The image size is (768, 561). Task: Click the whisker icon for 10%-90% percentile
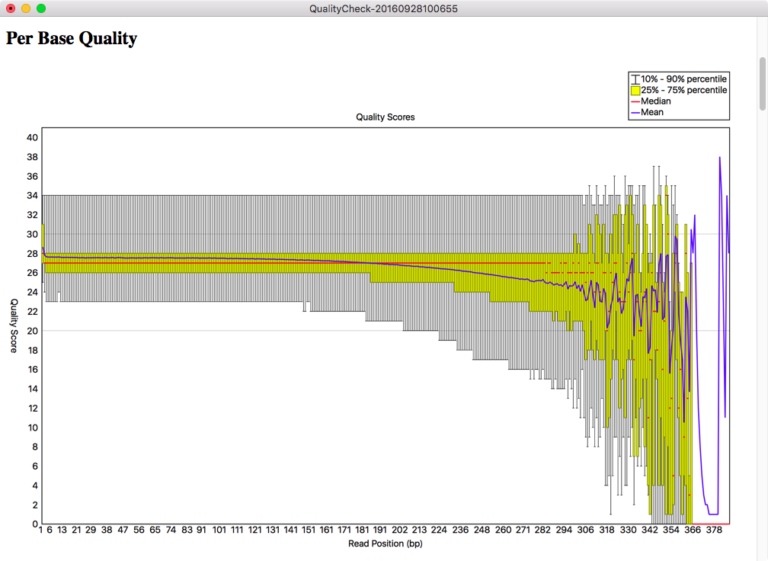click(635, 78)
